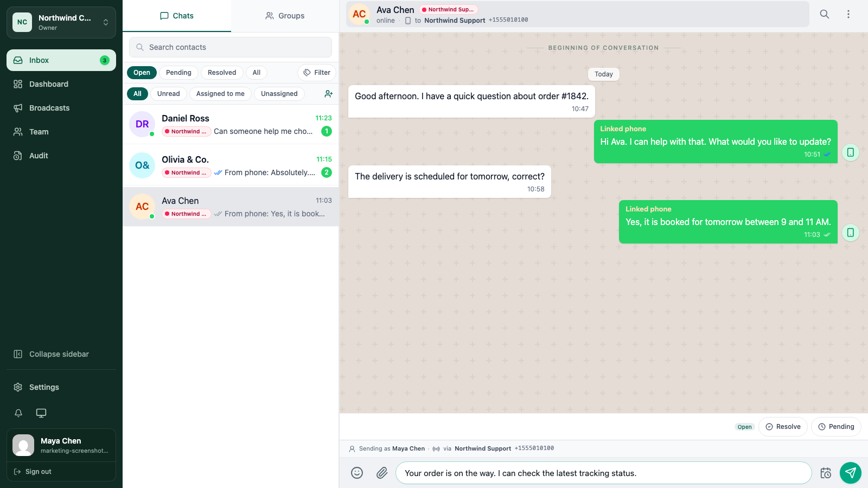Select the Pending status filter

pyautogui.click(x=178, y=73)
